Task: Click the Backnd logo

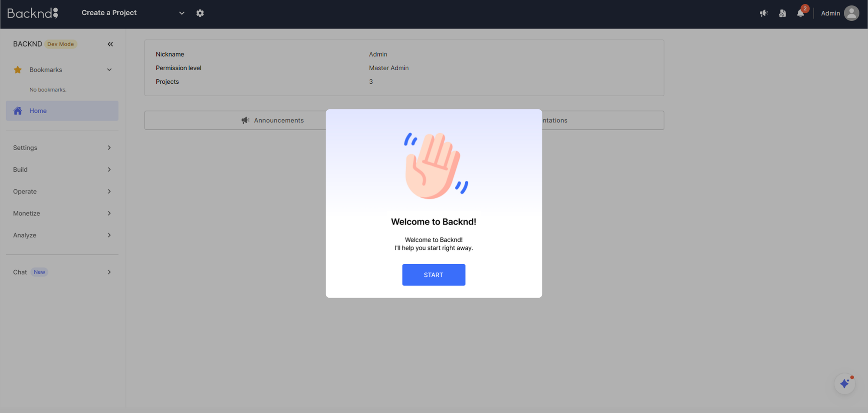Action: coord(33,13)
